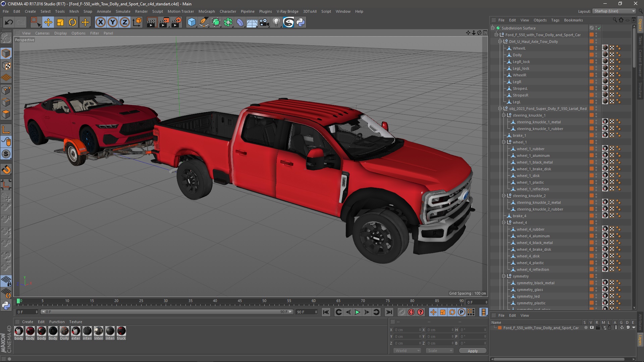Image resolution: width=644 pixels, height=362 pixels.
Task: Toggle Subdivision Surface enable checkmark
Action: 599,28
